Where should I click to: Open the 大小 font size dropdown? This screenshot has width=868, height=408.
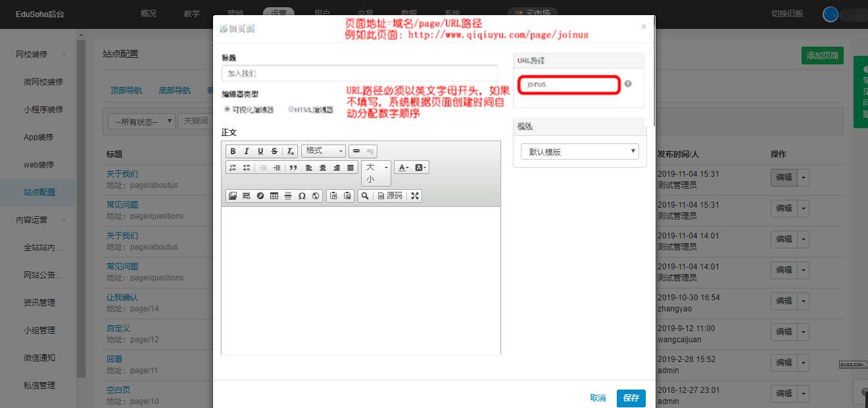coord(376,173)
